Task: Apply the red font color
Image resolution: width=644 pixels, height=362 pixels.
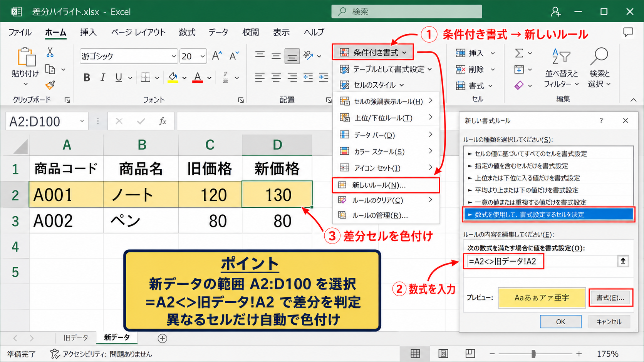Action: click(x=198, y=78)
